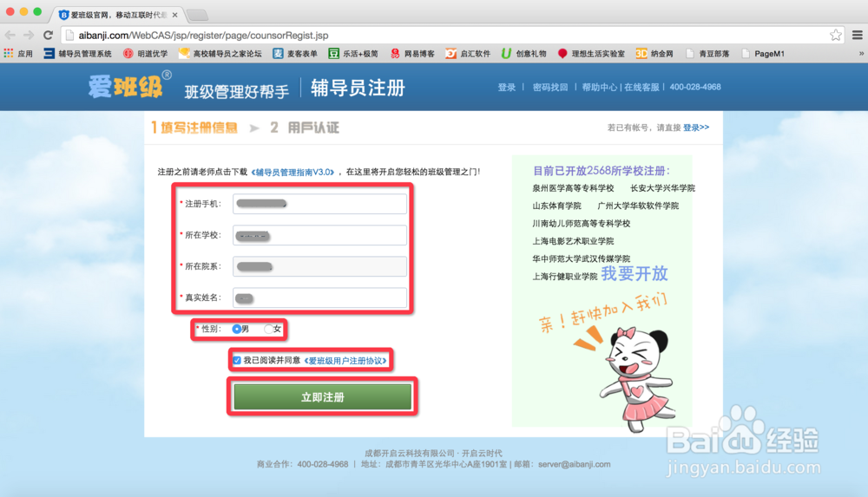Click the 所在院系 department field
This screenshot has width=868, height=497.
pos(319,266)
